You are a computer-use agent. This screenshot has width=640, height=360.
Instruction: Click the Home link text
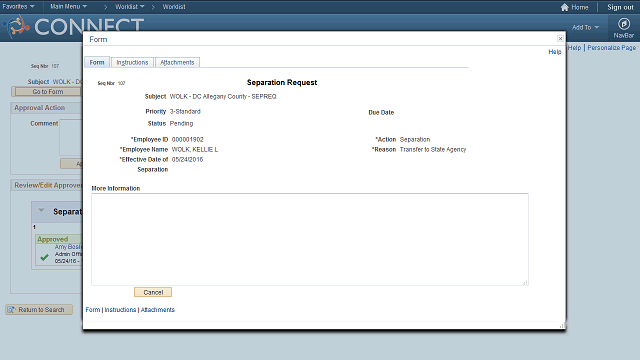pyautogui.click(x=580, y=7)
